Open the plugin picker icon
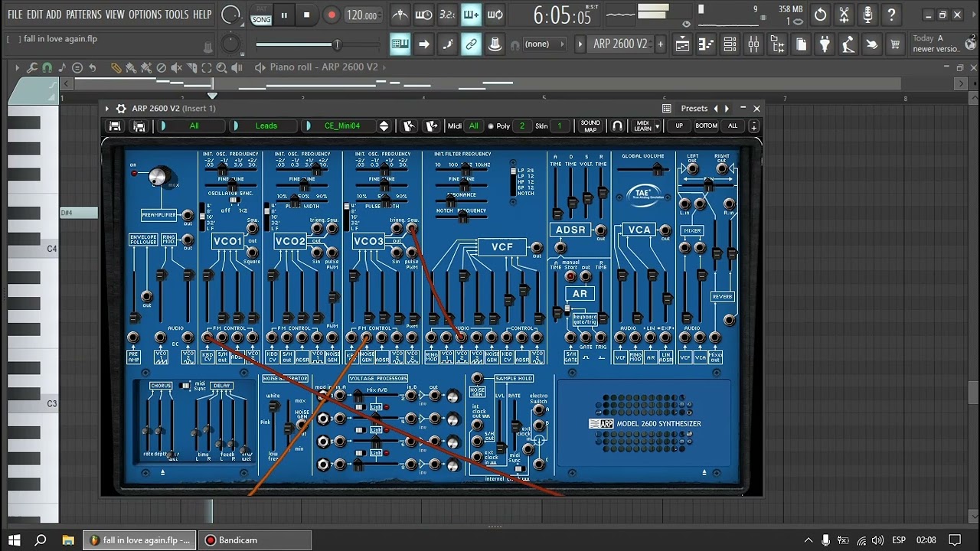Screen dimensions: 980x551 tap(825, 44)
